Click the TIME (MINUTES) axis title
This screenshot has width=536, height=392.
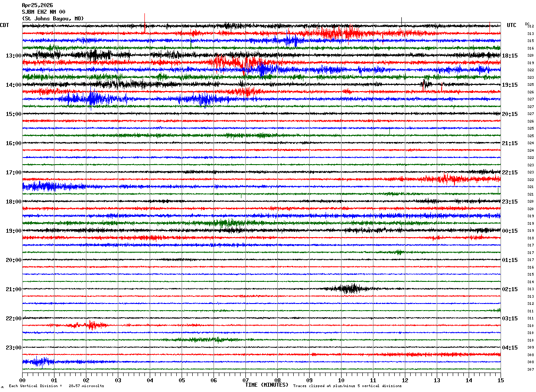[x=267, y=385]
